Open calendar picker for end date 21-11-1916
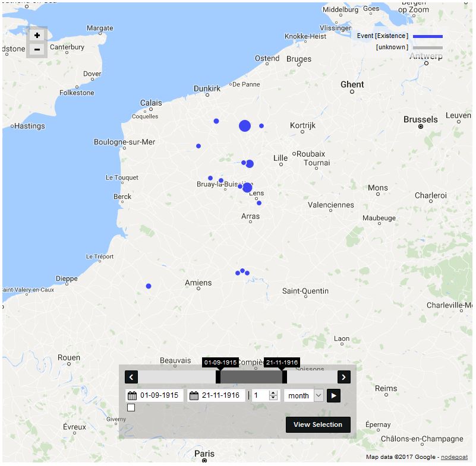Screen dimensions: 476x466 (x=194, y=396)
